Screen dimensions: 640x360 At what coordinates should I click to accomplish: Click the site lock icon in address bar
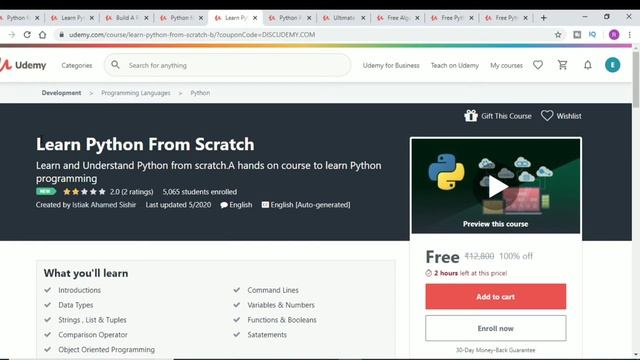click(61, 35)
